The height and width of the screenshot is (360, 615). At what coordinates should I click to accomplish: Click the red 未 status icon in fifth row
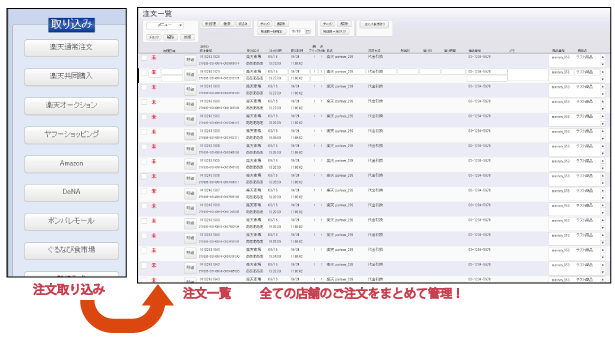pos(154,117)
